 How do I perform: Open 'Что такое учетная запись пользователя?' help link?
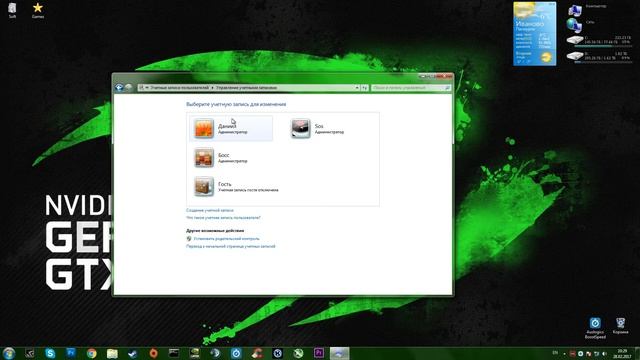coord(223,218)
